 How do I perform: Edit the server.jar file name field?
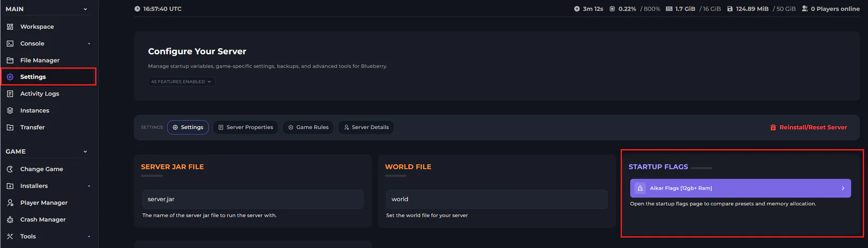point(253,199)
